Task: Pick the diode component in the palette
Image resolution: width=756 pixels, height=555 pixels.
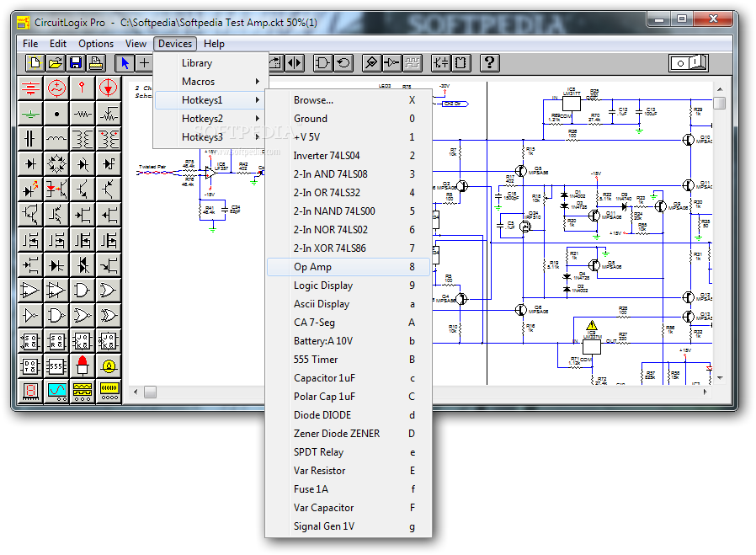Action: pos(30,163)
